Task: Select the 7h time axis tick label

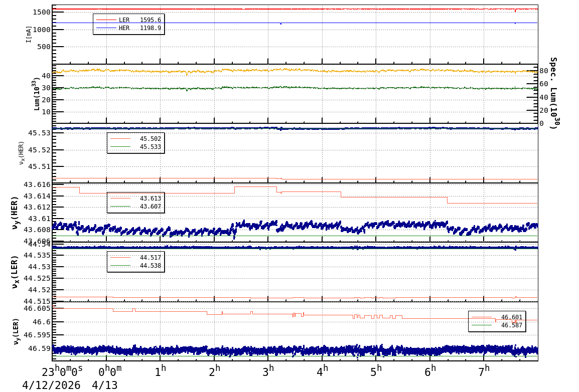Action: click(x=484, y=371)
